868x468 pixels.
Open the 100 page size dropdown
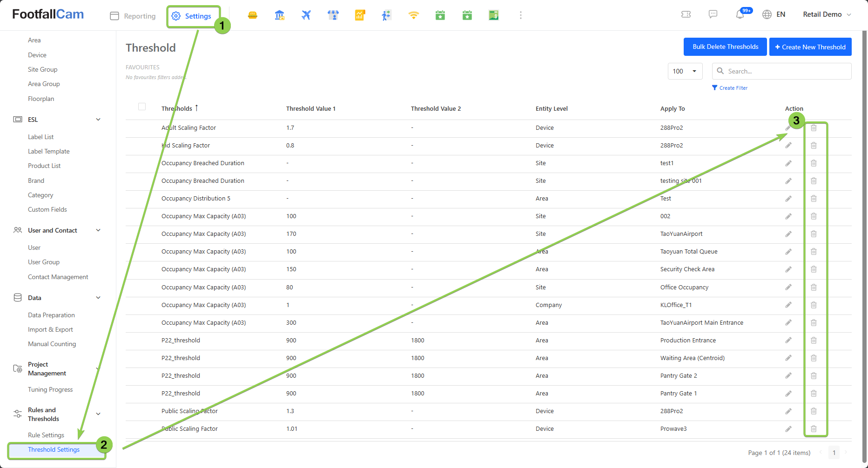pos(685,71)
